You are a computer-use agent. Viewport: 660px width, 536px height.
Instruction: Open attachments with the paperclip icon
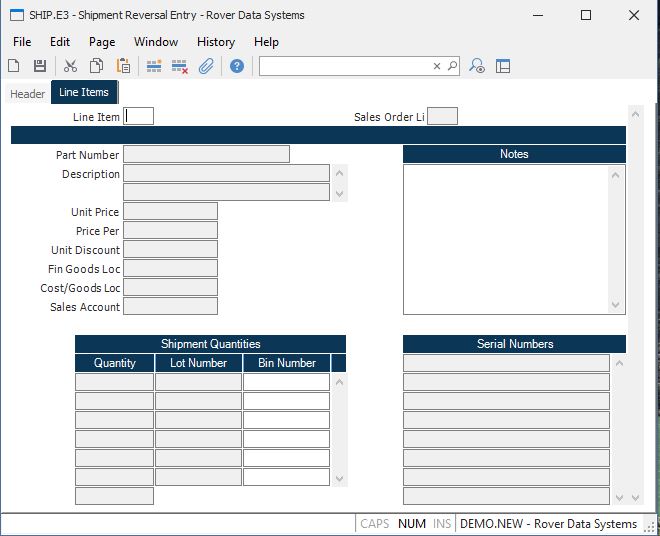pos(207,66)
